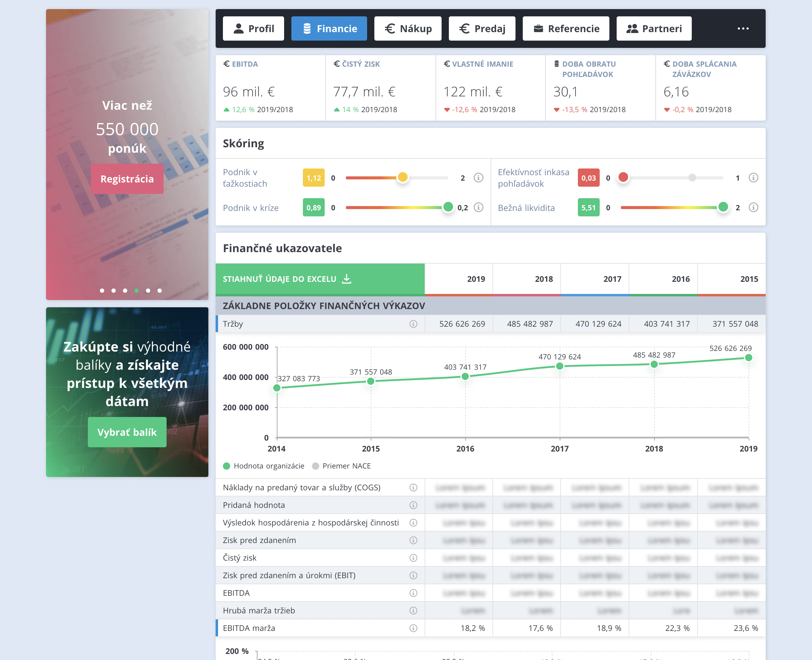Click info icon for Efektívnosť inkasa pohľadávok
The width and height of the screenshot is (812, 660).
point(753,178)
